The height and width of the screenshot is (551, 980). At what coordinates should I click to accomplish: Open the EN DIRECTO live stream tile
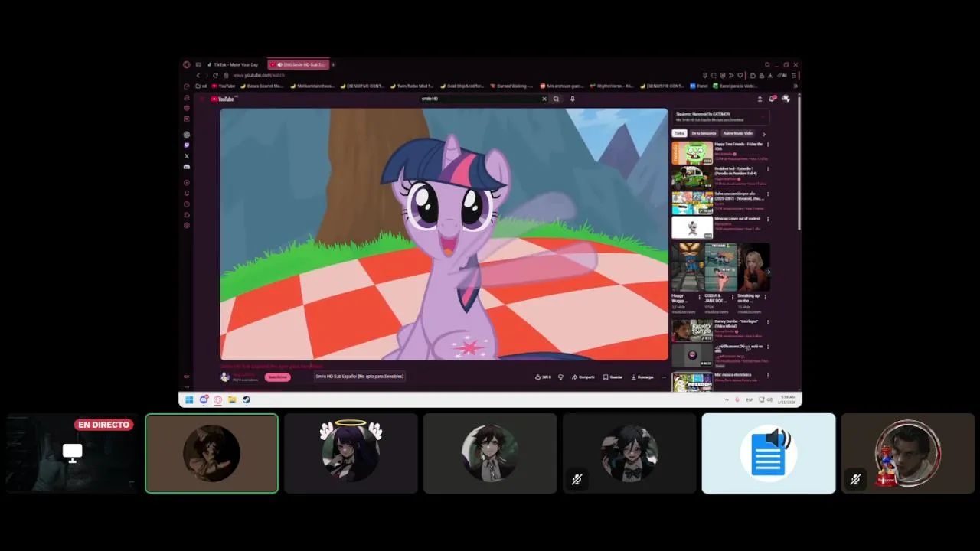click(71, 453)
